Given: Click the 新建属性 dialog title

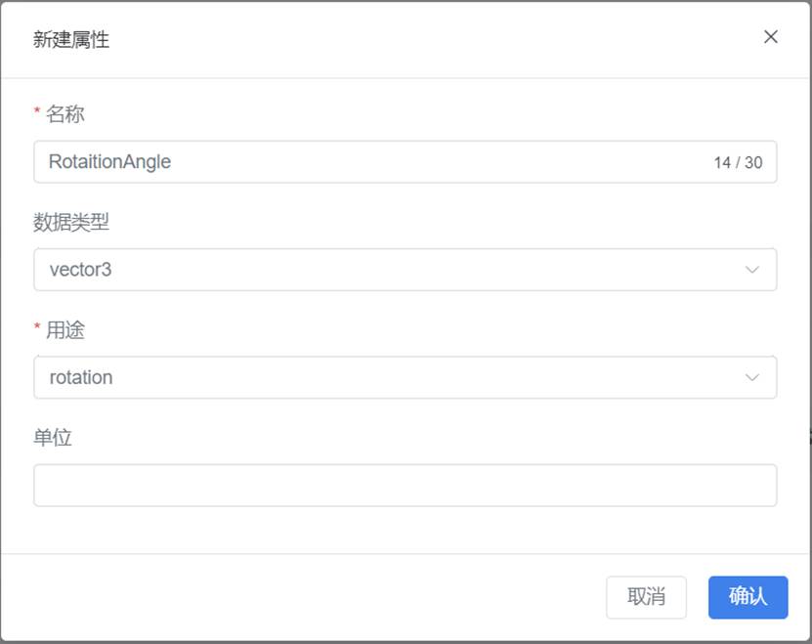Looking at the screenshot, I should coord(71,39).
